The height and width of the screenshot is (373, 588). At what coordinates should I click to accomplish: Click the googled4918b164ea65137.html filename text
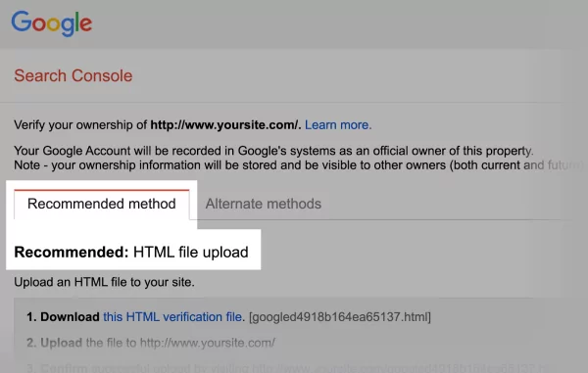pyautogui.click(x=340, y=317)
